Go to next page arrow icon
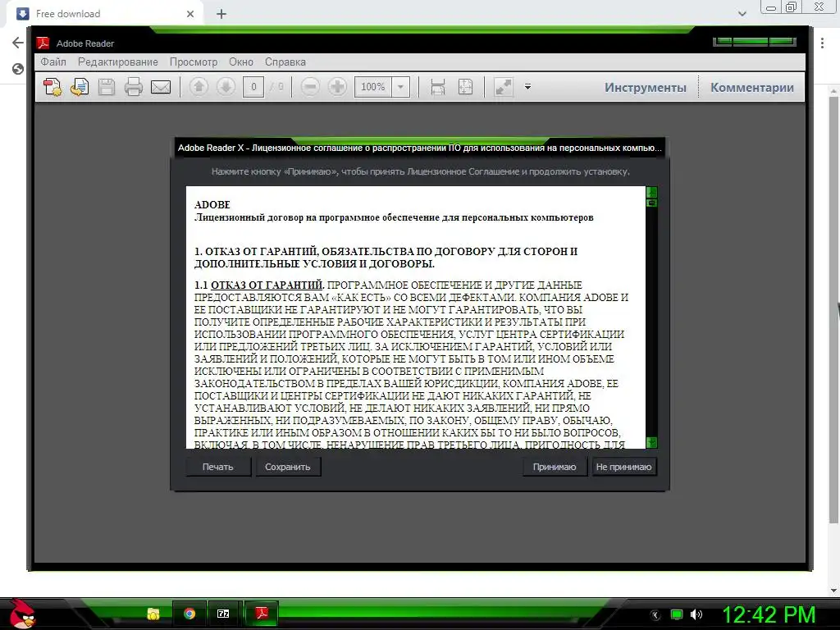The width and height of the screenshot is (840, 630). coord(226,87)
